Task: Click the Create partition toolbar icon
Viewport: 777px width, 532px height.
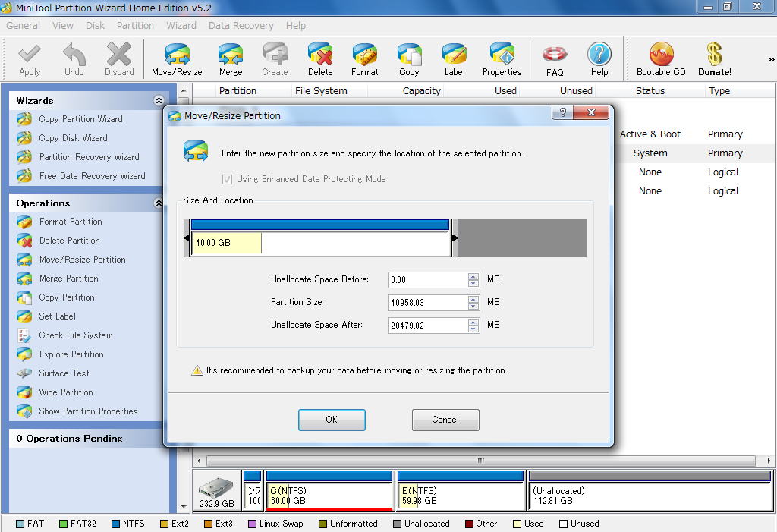Action: tap(275, 59)
